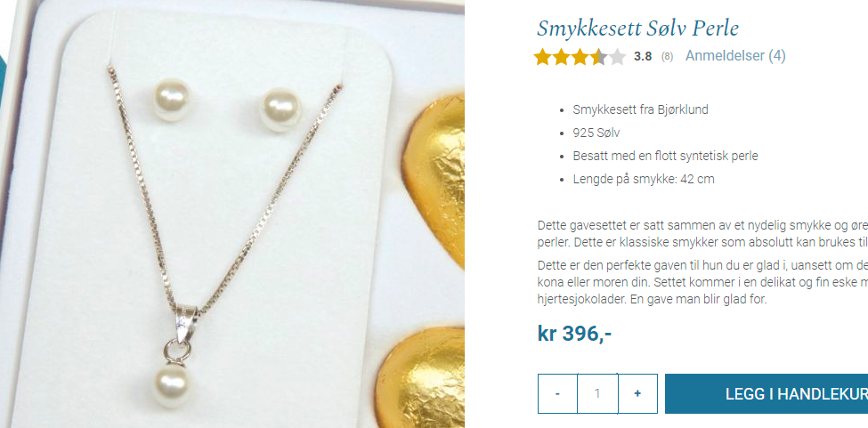Click the pearl pendant on the necklace
Screen dimensions: 868x428
point(172,384)
